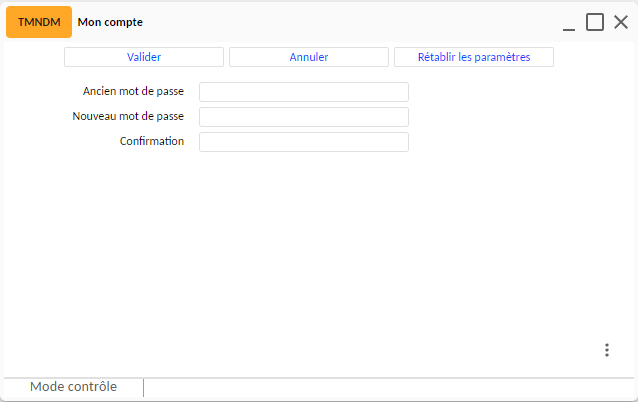The image size is (638, 402).
Task: Focus the Ancien mot de passe field
Action: [x=304, y=92]
